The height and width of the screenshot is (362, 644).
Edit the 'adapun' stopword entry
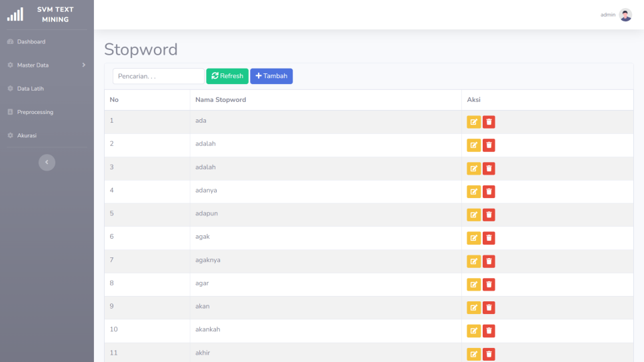(x=473, y=215)
